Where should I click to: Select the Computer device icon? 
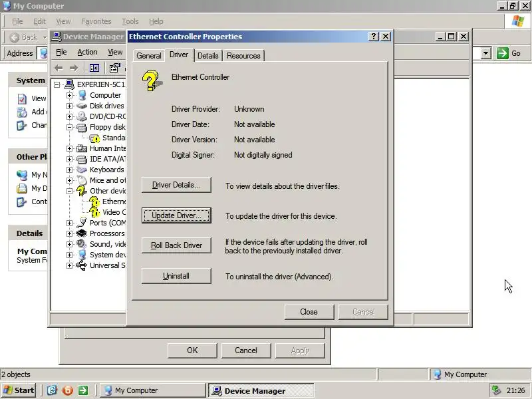pyautogui.click(x=82, y=95)
